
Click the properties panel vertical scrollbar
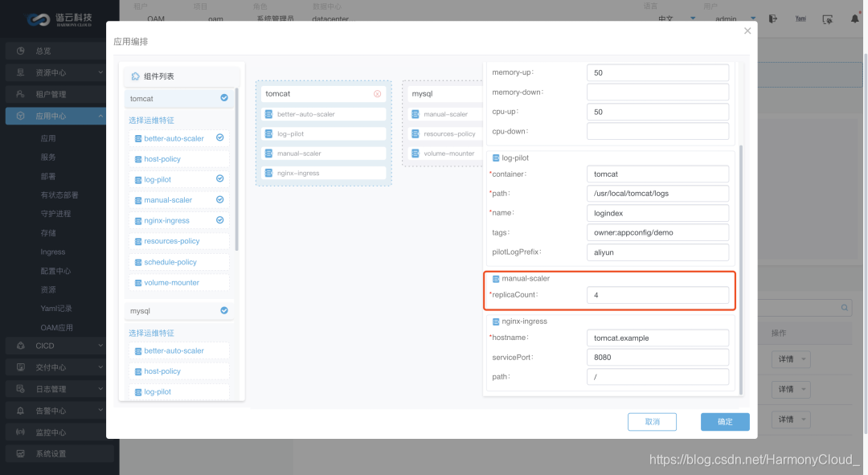tap(741, 270)
